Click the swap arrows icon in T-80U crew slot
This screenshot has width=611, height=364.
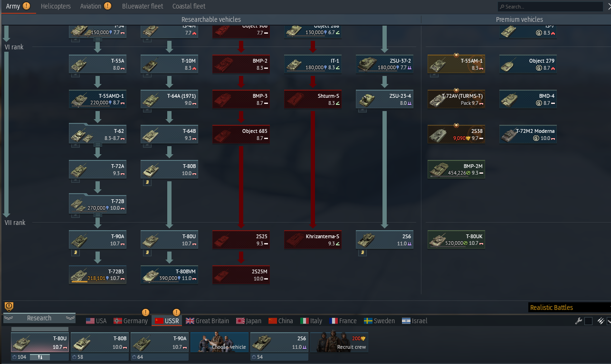(40, 357)
